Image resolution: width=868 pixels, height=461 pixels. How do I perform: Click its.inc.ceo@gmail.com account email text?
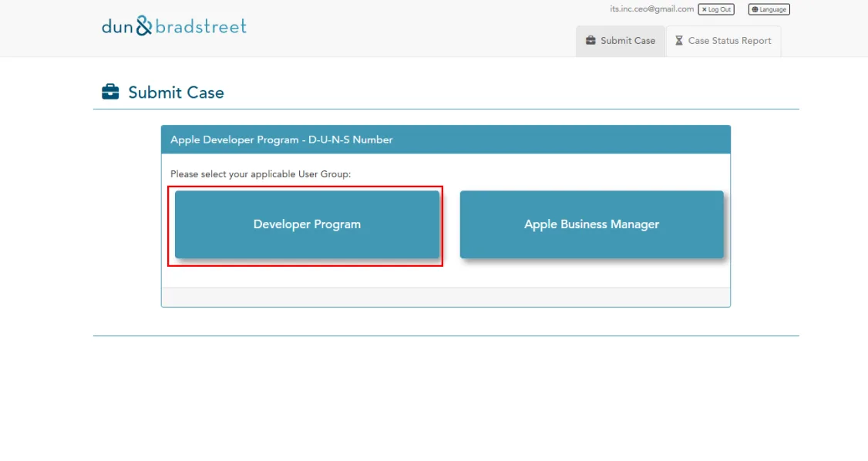[x=651, y=8]
